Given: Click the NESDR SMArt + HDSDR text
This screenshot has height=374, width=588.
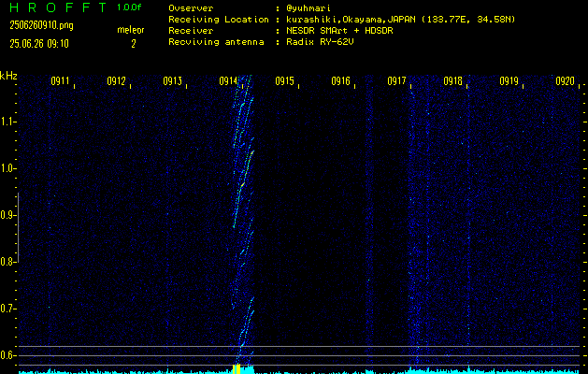Looking at the screenshot, I should (x=339, y=31).
